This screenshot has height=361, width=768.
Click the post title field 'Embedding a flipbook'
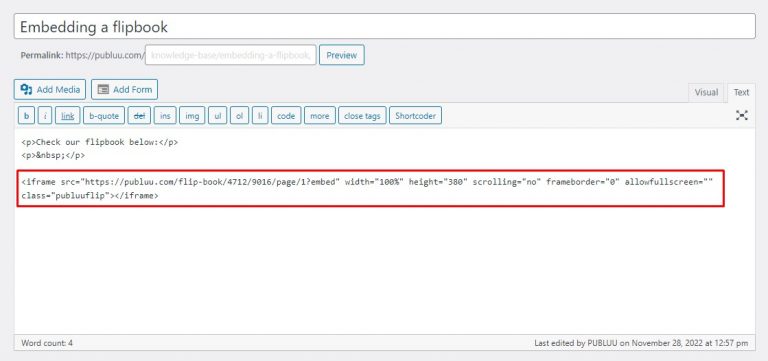[x=384, y=26]
